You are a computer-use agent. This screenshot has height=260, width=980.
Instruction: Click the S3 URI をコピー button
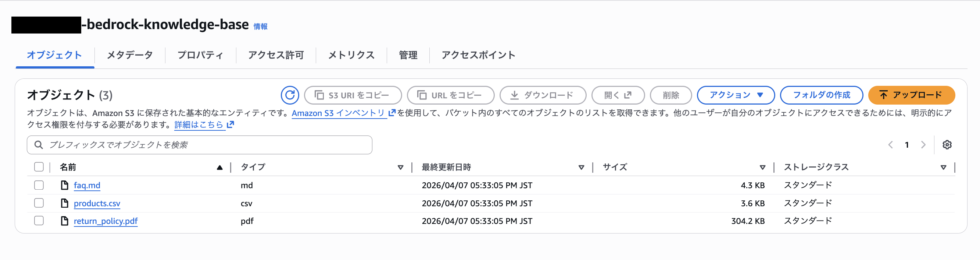[353, 95]
